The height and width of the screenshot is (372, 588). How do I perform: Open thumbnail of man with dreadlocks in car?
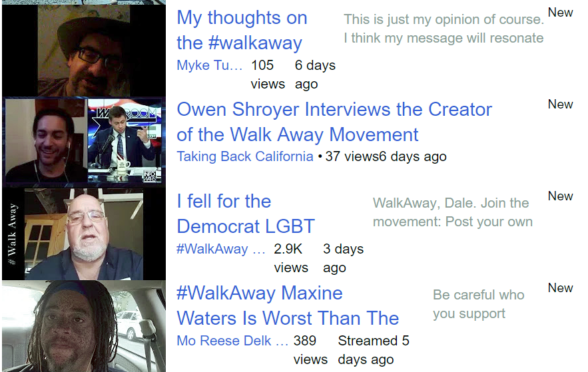[84, 326]
